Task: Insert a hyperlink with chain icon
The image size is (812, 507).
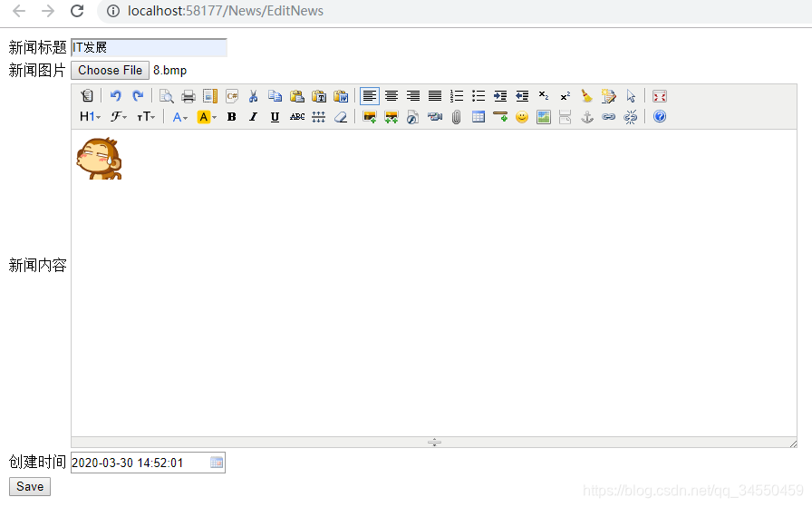Action: [608, 117]
